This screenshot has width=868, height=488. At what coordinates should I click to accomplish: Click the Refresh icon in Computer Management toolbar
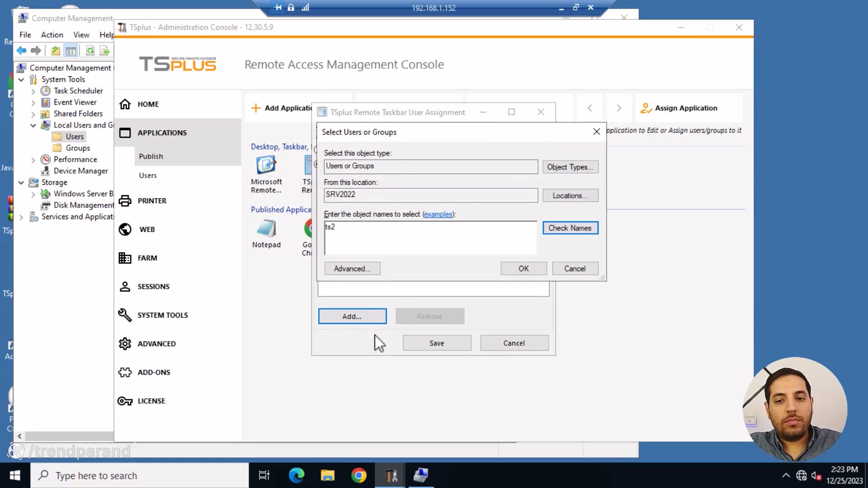pyautogui.click(x=90, y=51)
